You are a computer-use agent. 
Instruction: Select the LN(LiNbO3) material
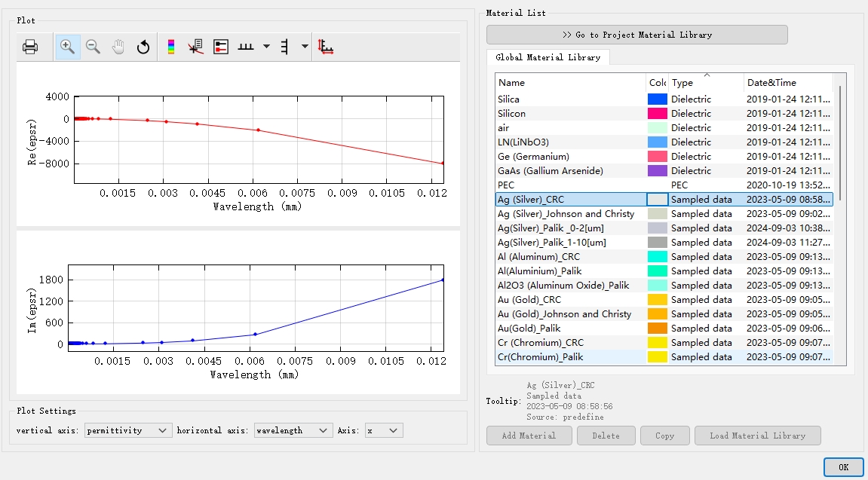click(x=664, y=142)
